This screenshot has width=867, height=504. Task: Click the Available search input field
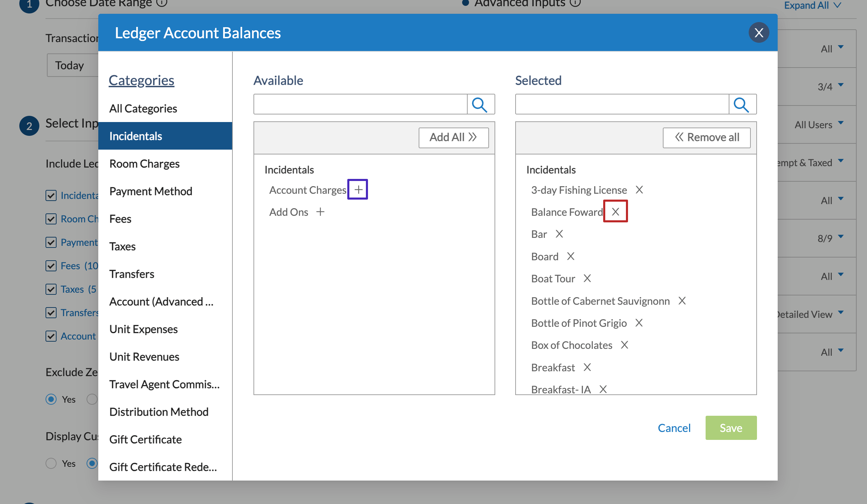click(360, 104)
